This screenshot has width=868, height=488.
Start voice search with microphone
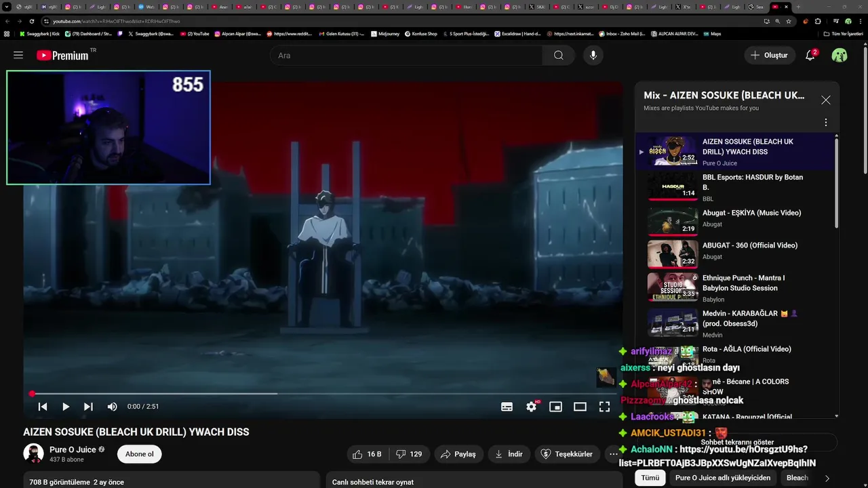pos(593,56)
